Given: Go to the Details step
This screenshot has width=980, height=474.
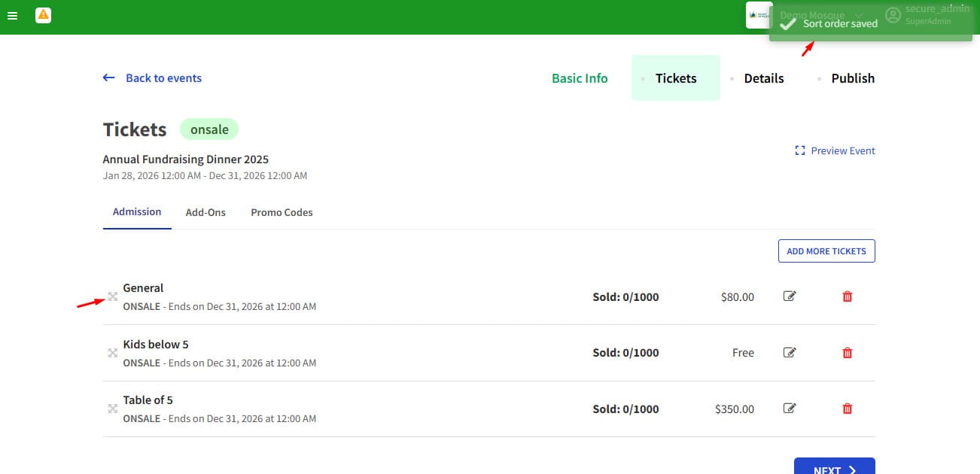Looking at the screenshot, I should 764,78.
